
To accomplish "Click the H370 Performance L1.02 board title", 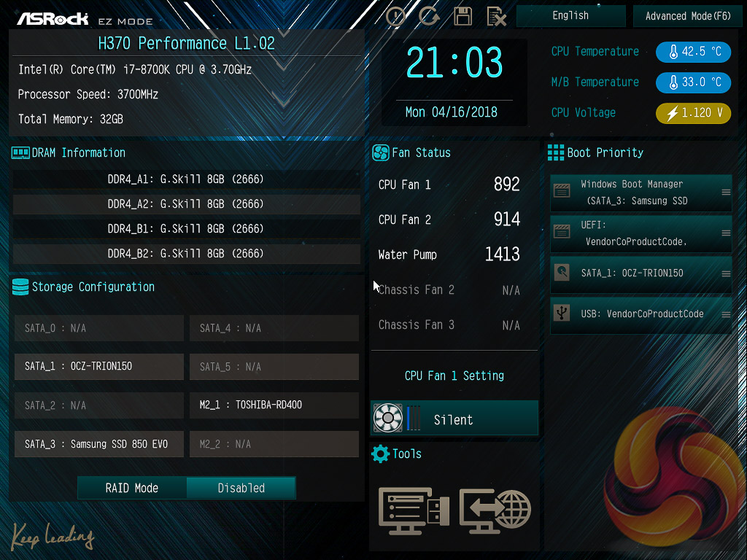I will 186,43.
